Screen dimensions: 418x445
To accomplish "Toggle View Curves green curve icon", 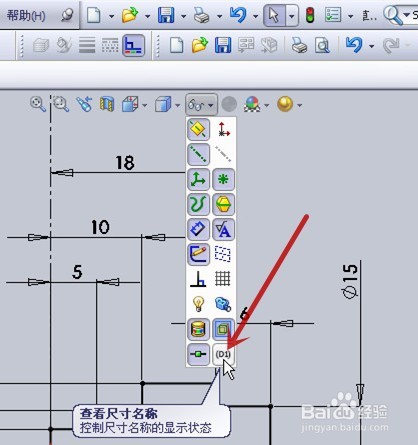I will (x=199, y=204).
